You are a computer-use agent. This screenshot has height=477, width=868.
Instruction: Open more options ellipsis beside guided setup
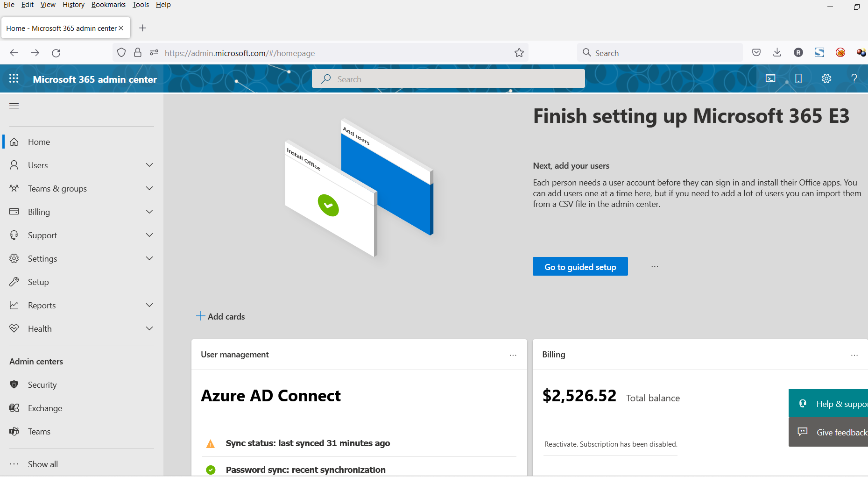[x=655, y=267]
